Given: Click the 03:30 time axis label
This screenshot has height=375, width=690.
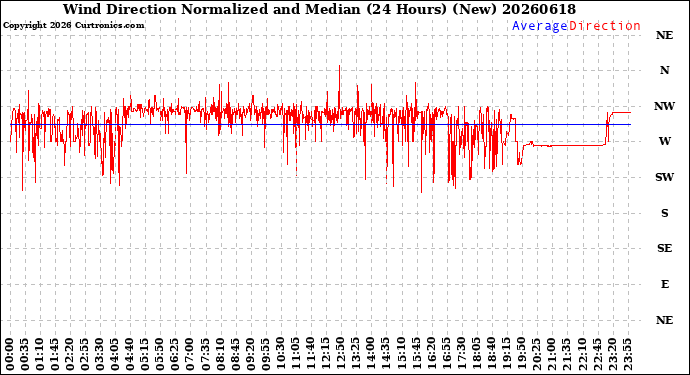Looking at the screenshot, I should click(x=100, y=355).
